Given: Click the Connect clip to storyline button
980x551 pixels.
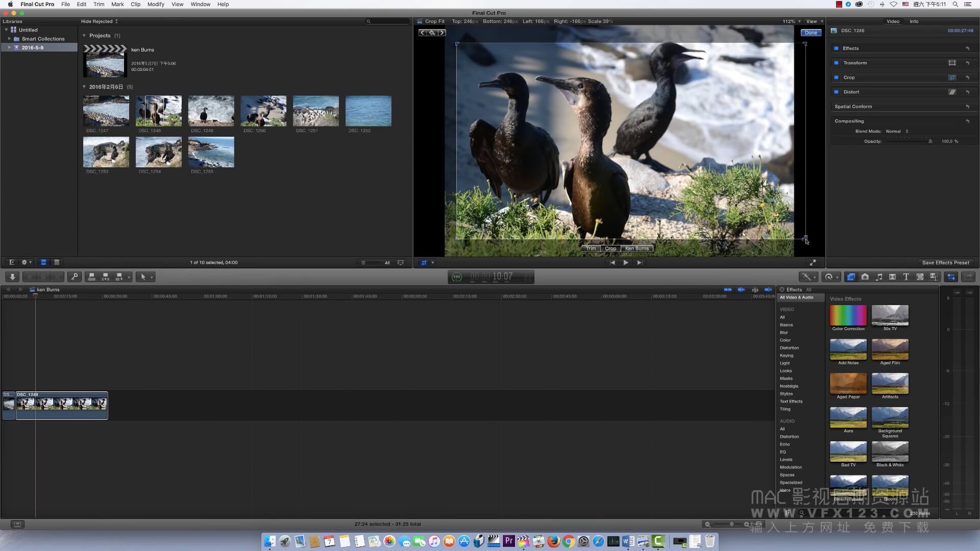Looking at the screenshot, I should click(x=92, y=277).
